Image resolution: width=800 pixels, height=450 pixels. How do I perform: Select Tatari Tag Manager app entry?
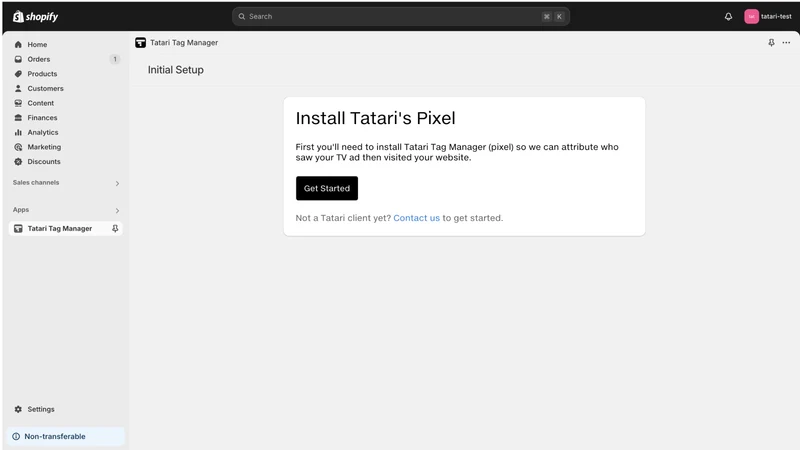(x=65, y=229)
